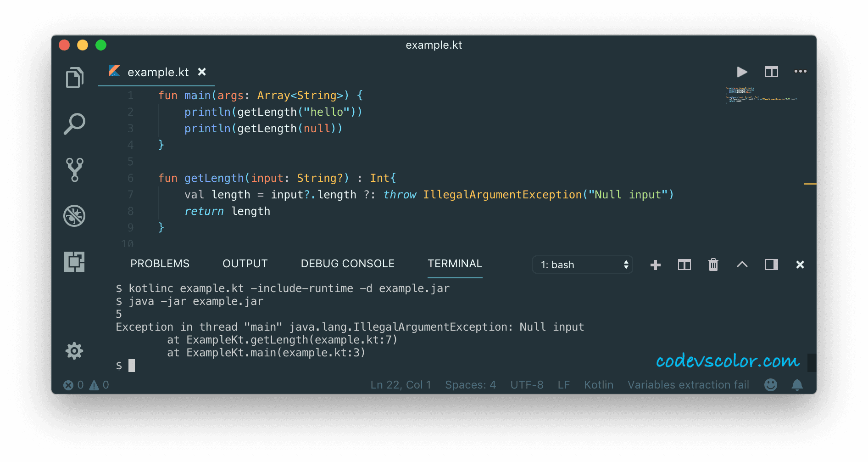Click 'null' argument on line 3
This screenshot has width=868, height=462.
(317, 129)
